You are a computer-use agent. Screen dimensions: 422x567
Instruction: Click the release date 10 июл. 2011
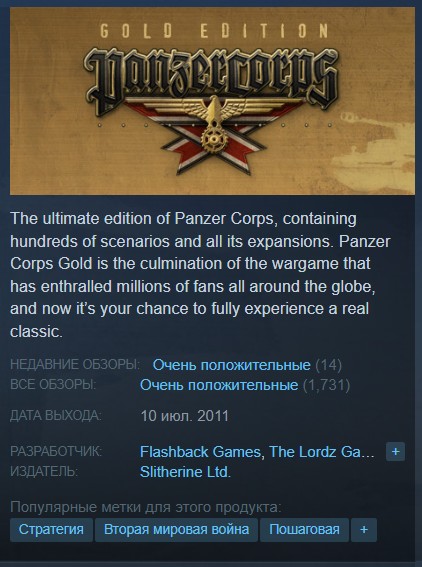point(184,416)
